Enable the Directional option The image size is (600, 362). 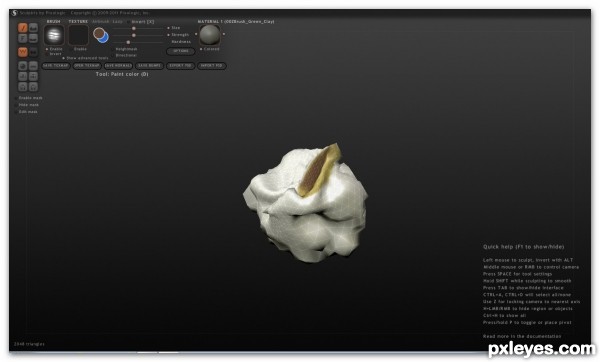[x=124, y=55]
